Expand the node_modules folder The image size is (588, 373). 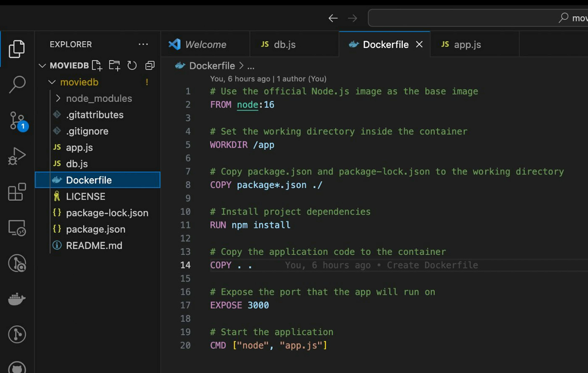58,98
